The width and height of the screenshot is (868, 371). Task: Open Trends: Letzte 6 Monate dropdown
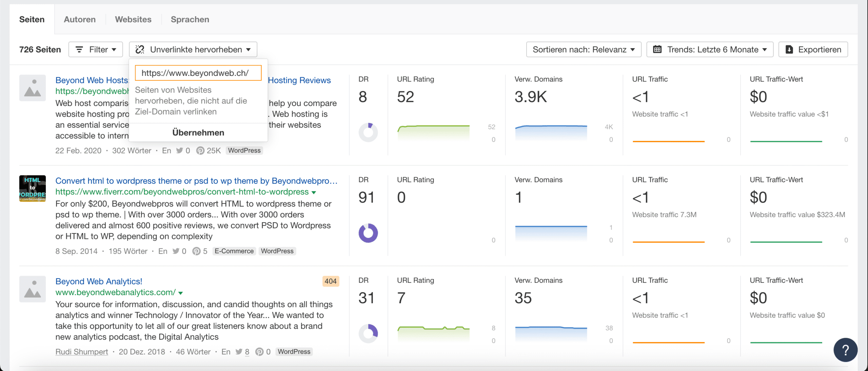(710, 49)
